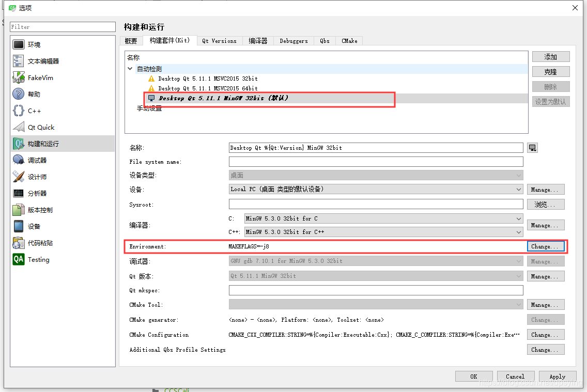The image size is (587, 392).
Task: Click the Sysroot path input field
Action: (376, 204)
